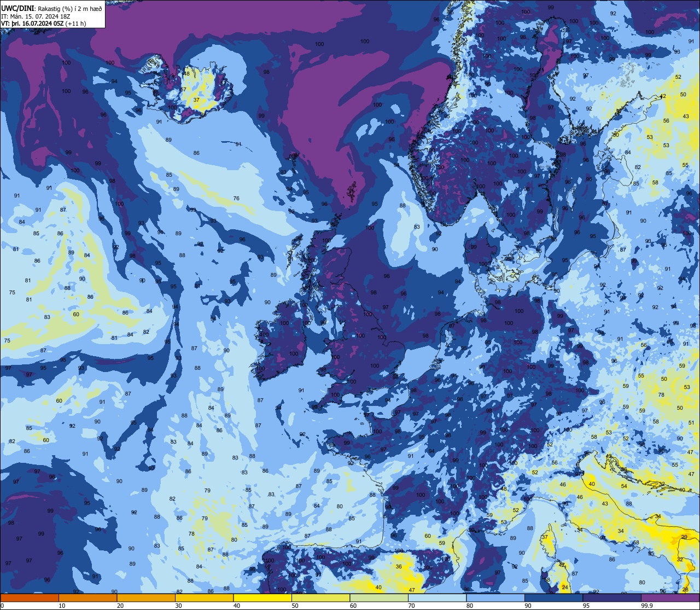Click the light green legend segment between 60 and 70
Viewport: 700px width, 610px height.
(x=379, y=597)
